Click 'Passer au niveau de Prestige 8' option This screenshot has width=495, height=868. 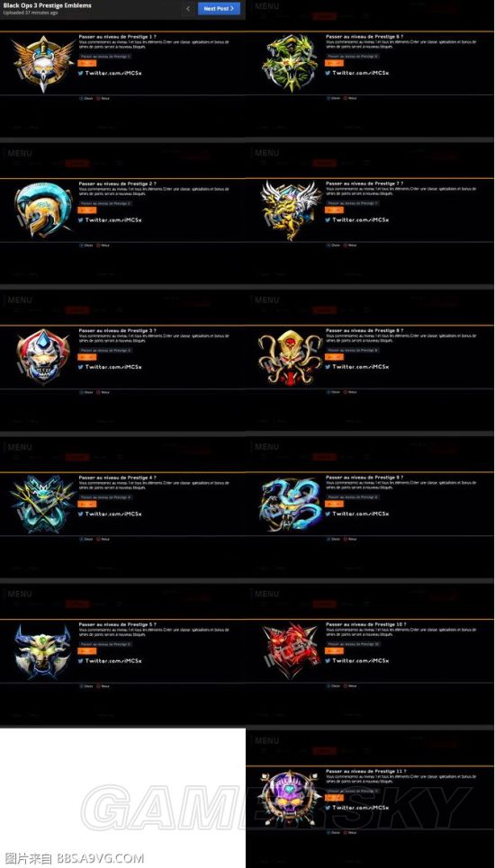point(352,351)
